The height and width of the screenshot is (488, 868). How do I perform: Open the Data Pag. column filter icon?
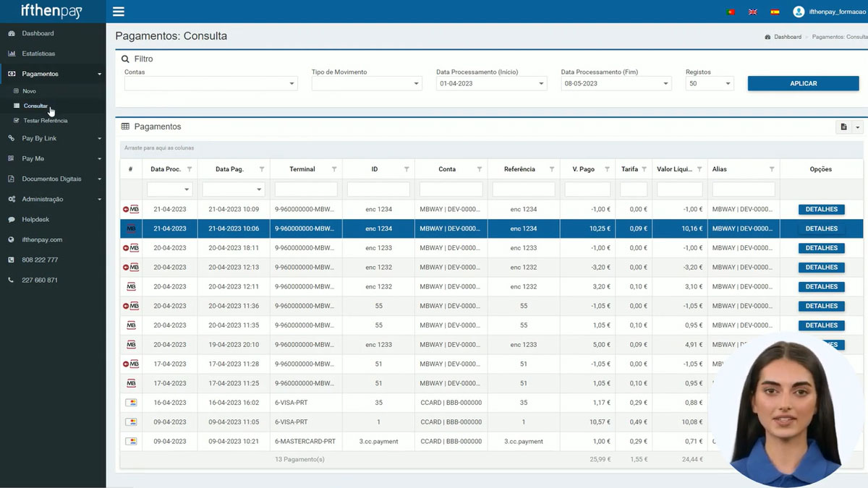coord(262,169)
